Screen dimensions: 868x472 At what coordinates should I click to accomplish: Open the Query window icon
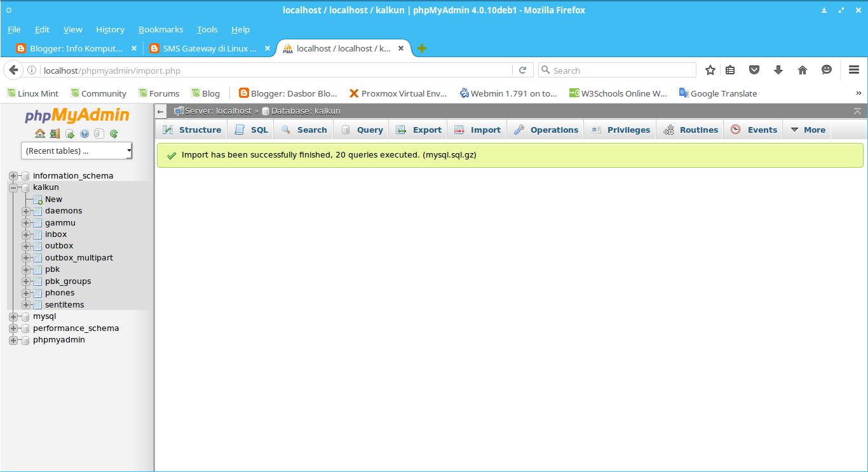(x=70, y=133)
